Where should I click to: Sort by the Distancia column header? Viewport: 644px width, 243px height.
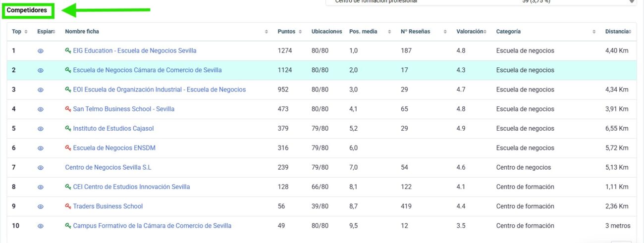coord(618,31)
